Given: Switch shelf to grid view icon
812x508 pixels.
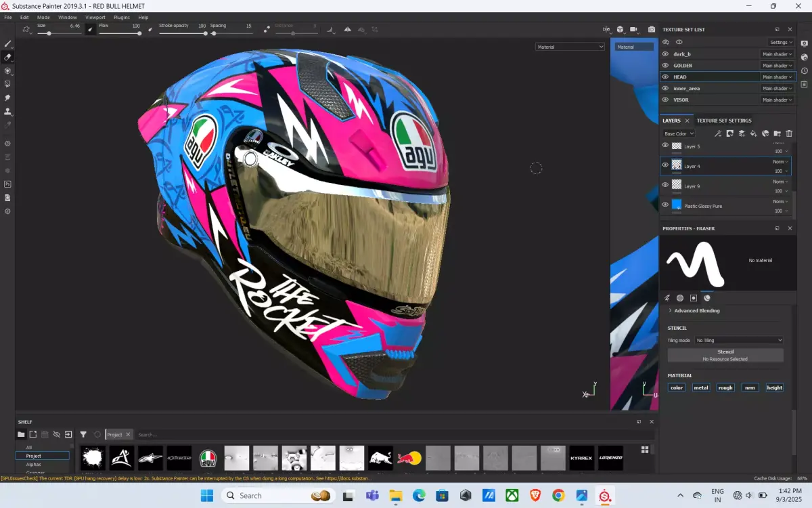Looking at the screenshot, I should 645,449.
